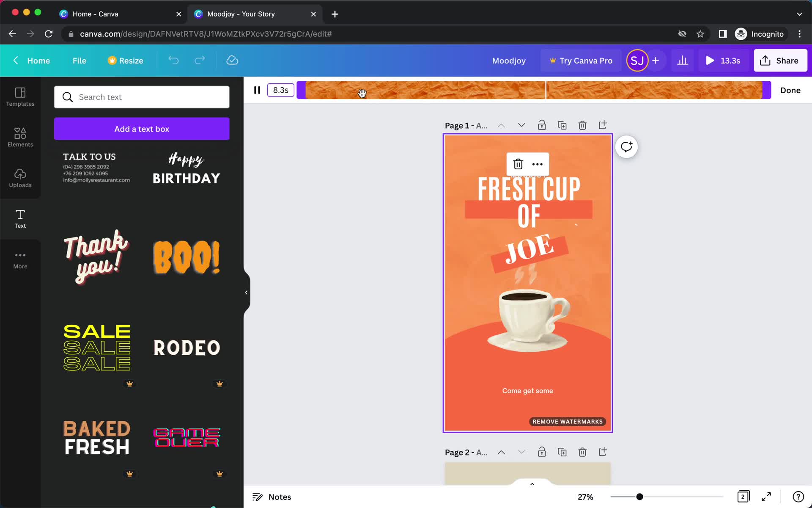The width and height of the screenshot is (812, 508).
Task: Click the Text panel icon in sidebar
Action: pos(20,218)
